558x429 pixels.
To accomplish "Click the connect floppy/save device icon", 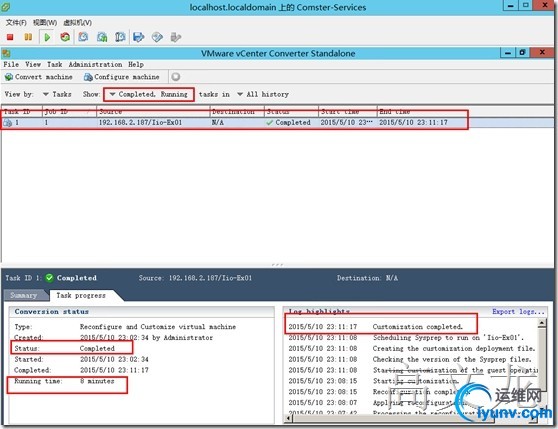I will (x=138, y=37).
